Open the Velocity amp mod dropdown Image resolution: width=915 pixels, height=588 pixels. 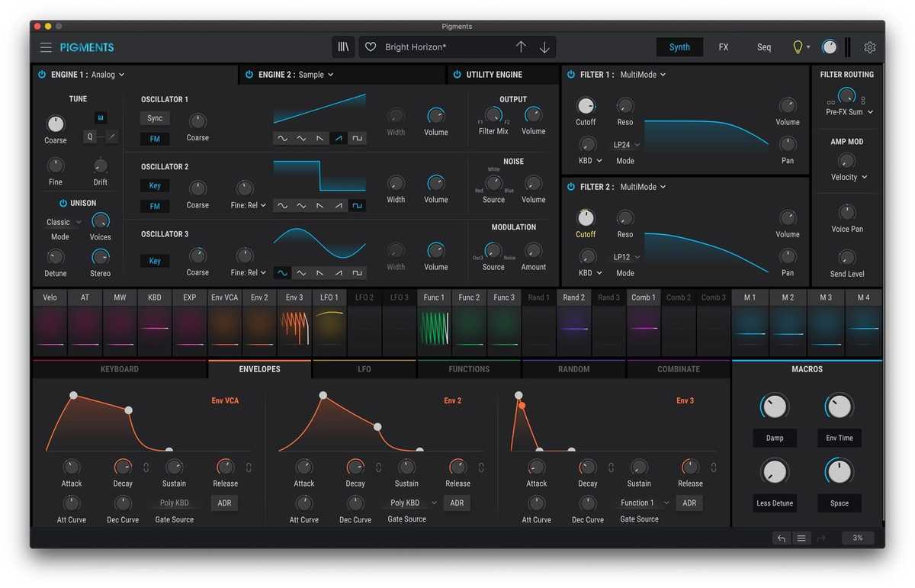pyautogui.click(x=849, y=177)
